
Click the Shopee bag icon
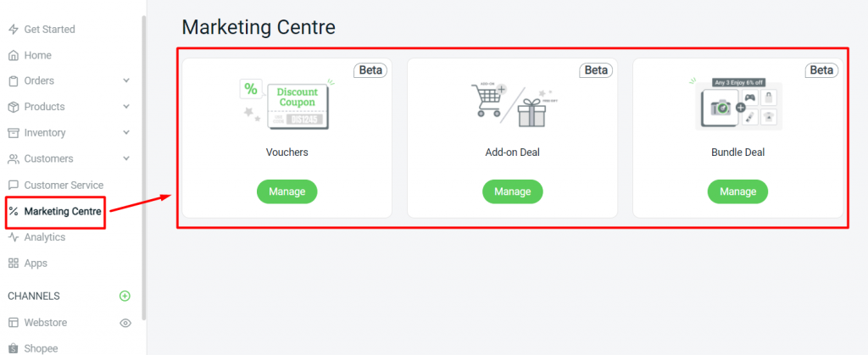(x=14, y=348)
